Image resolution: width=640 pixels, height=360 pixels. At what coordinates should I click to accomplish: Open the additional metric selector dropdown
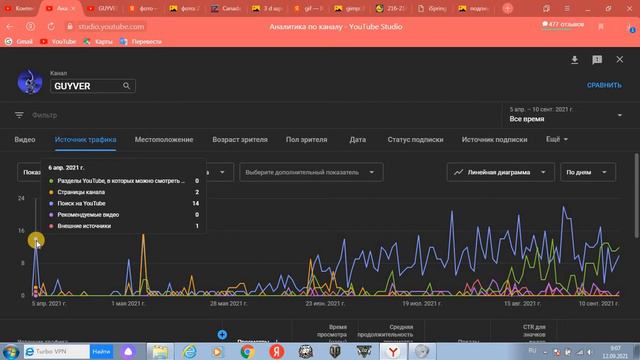(x=311, y=172)
